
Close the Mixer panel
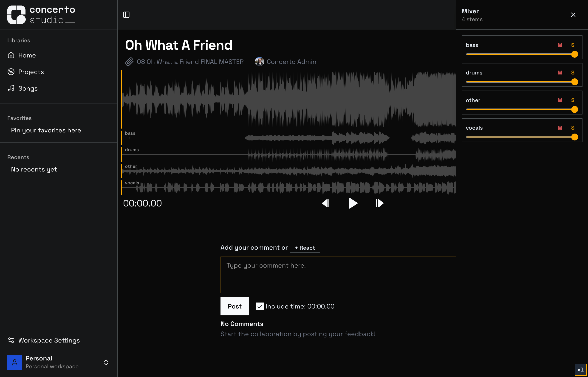[573, 15]
